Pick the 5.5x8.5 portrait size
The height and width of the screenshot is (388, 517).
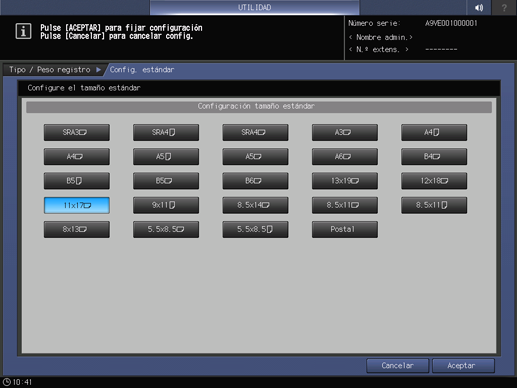tap(255, 229)
